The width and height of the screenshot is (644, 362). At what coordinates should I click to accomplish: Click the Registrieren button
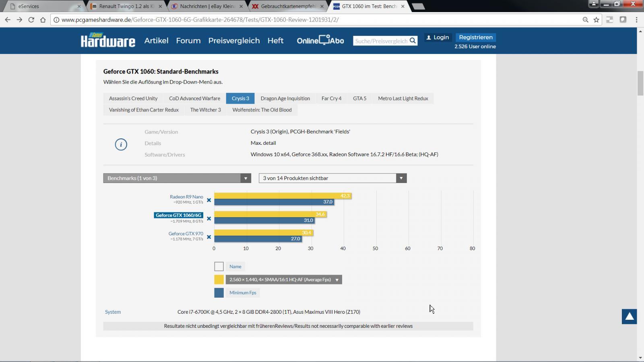(476, 37)
